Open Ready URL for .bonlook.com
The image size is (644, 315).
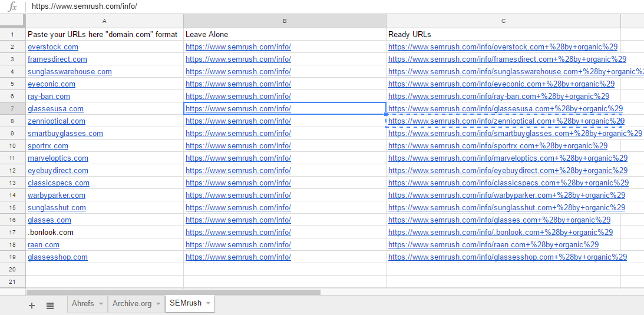[501, 232]
